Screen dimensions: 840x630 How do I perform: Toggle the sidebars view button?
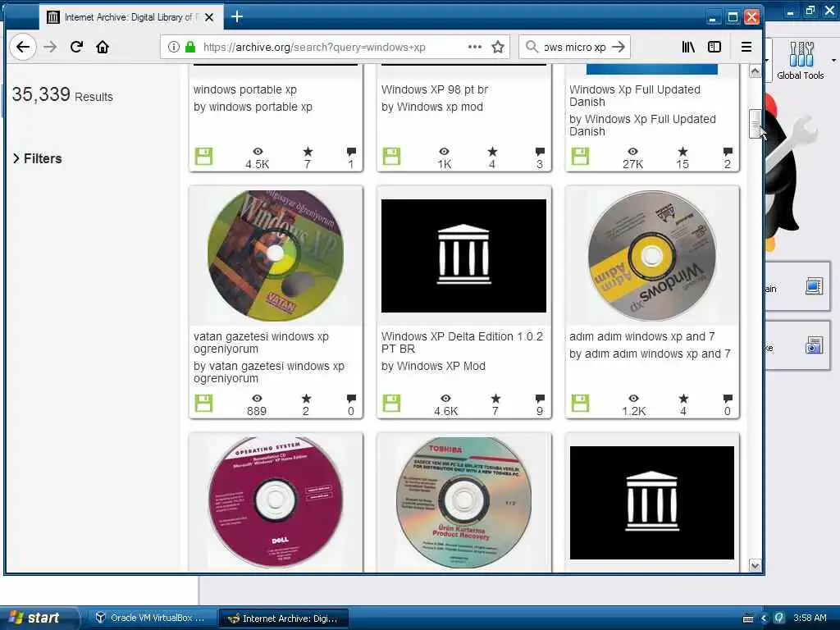[x=714, y=47]
